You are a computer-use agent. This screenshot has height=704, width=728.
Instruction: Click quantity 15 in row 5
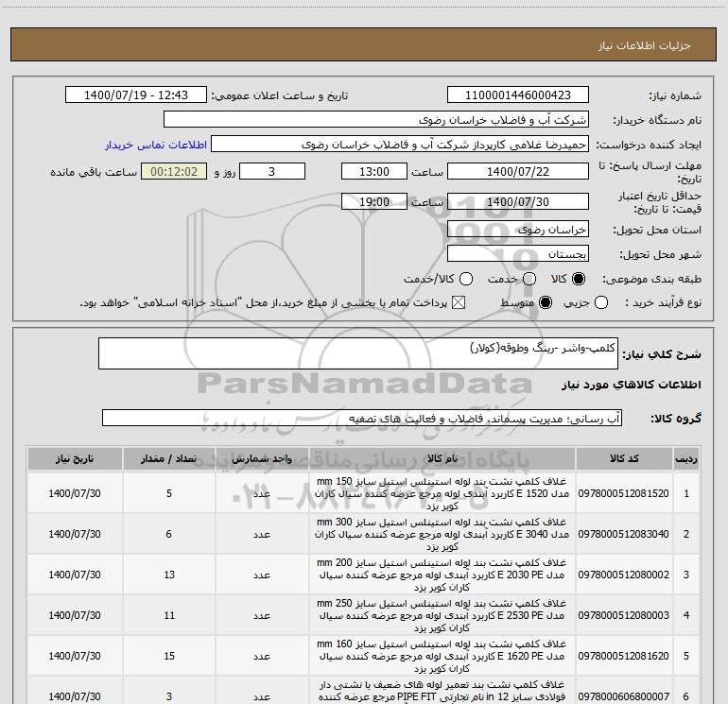click(x=169, y=656)
